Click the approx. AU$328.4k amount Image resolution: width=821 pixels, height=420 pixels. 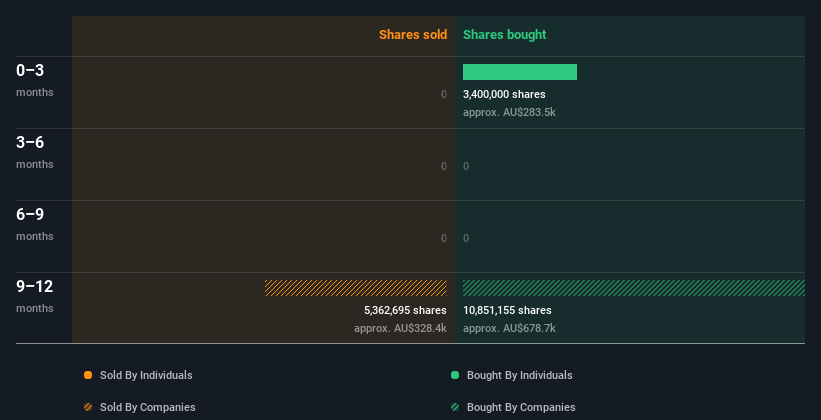[x=400, y=328]
